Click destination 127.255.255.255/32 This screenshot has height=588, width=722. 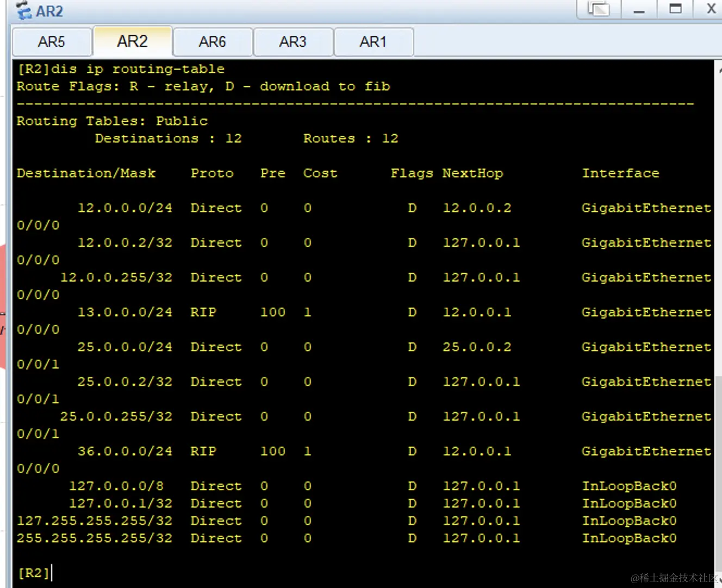click(x=95, y=521)
